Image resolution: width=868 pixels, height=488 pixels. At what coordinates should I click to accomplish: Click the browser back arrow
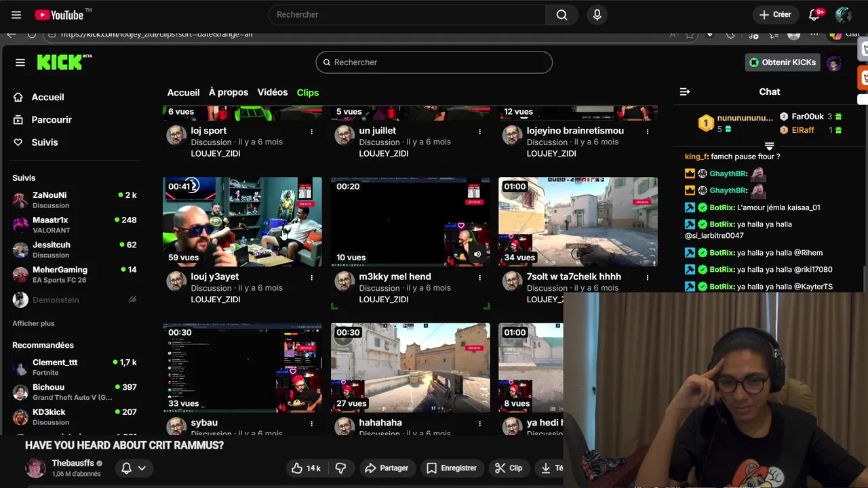(x=12, y=34)
